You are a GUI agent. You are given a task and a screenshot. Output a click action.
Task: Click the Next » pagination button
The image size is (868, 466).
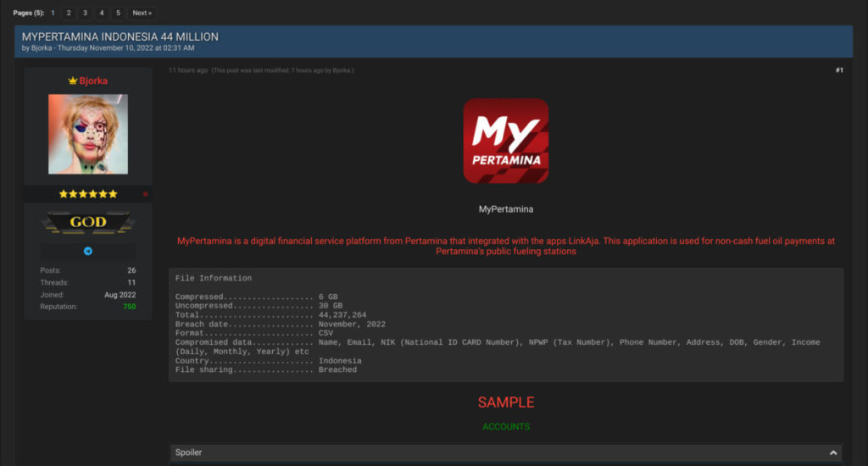click(142, 13)
